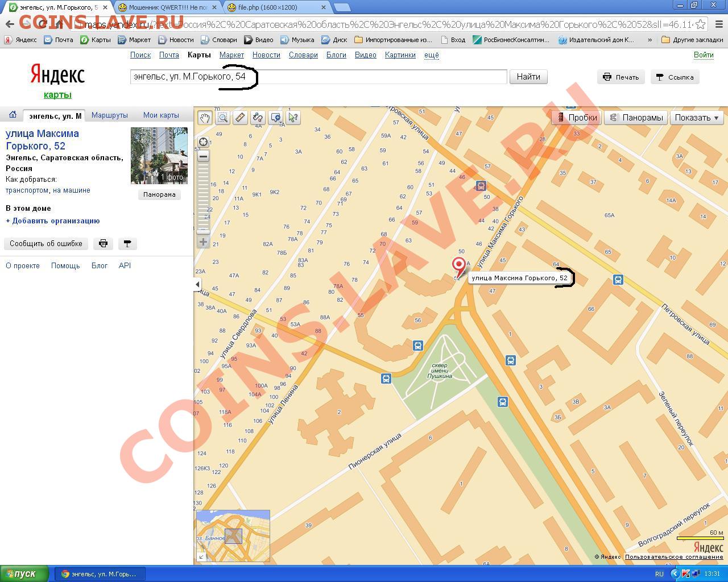Select the magnifier area zoom tool

point(222,118)
